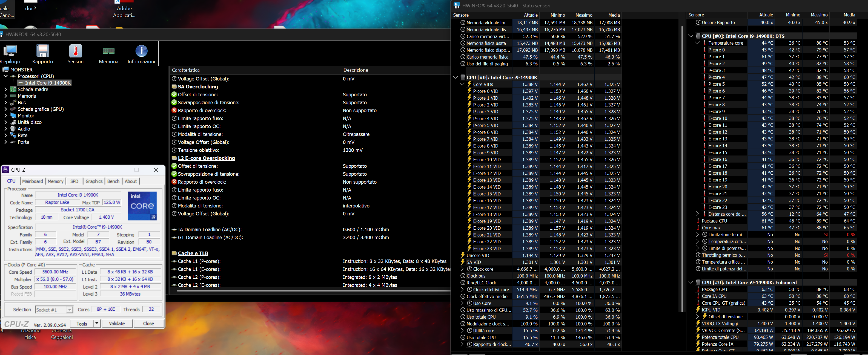Switch to Mainboard tab in CPU-Z

(x=33, y=181)
